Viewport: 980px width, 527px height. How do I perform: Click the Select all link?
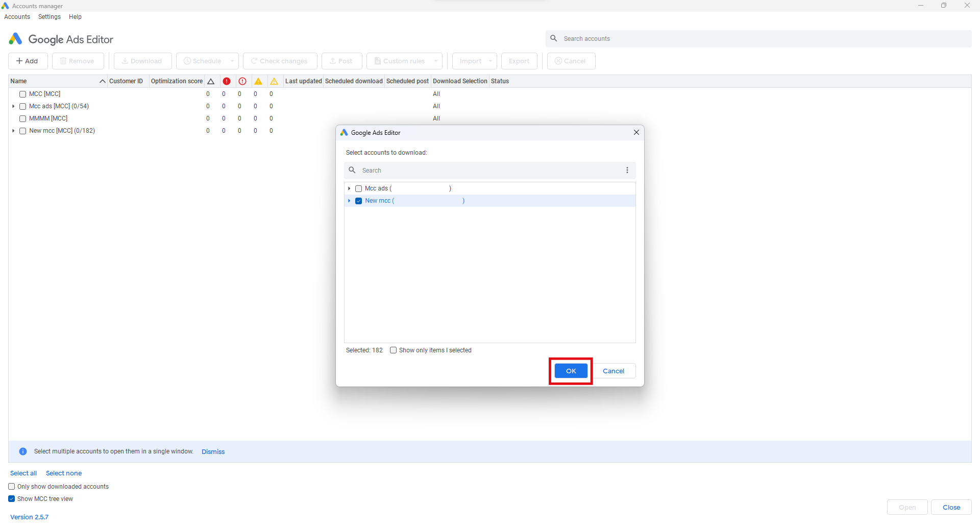pyautogui.click(x=23, y=473)
